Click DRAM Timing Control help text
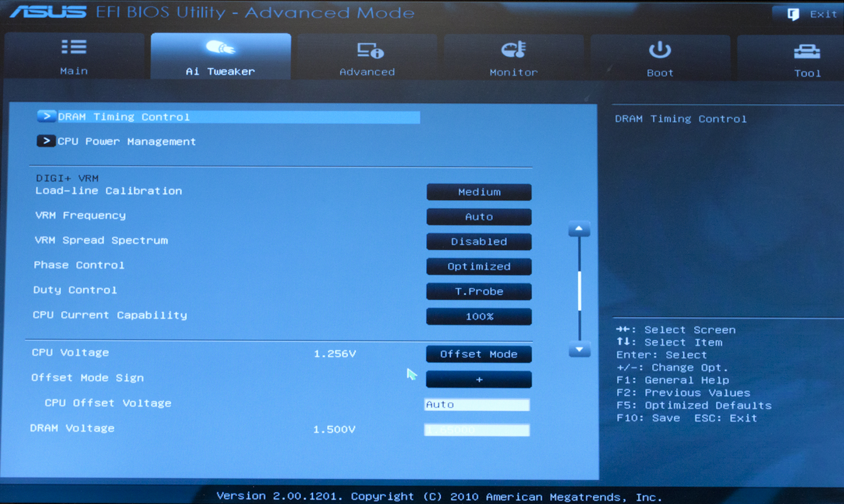This screenshot has width=844, height=504. [680, 119]
